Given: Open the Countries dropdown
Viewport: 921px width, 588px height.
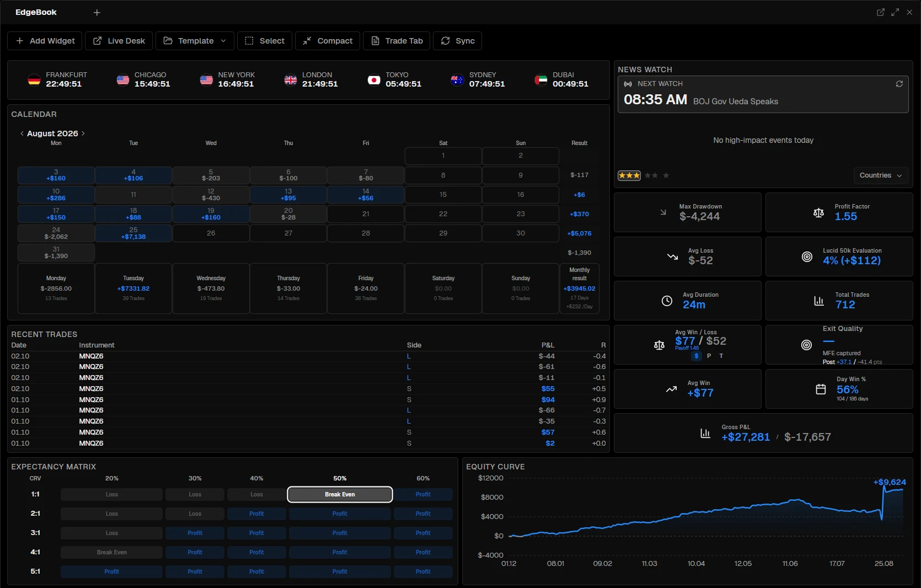Looking at the screenshot, I should pos(881,175).
